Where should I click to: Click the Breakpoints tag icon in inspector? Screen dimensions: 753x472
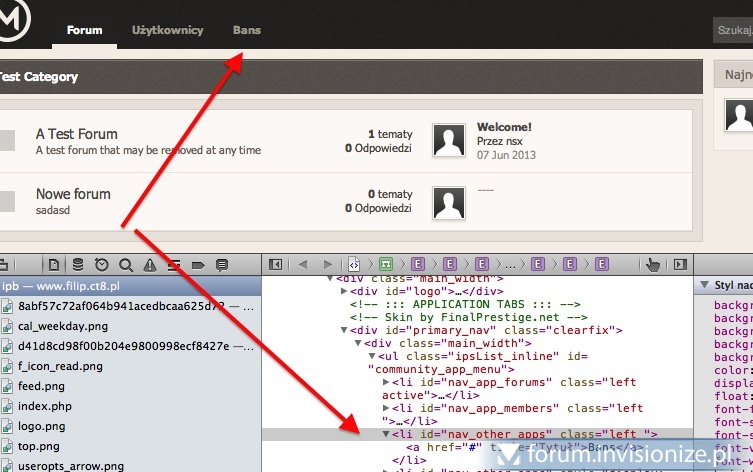pos(198,265)
